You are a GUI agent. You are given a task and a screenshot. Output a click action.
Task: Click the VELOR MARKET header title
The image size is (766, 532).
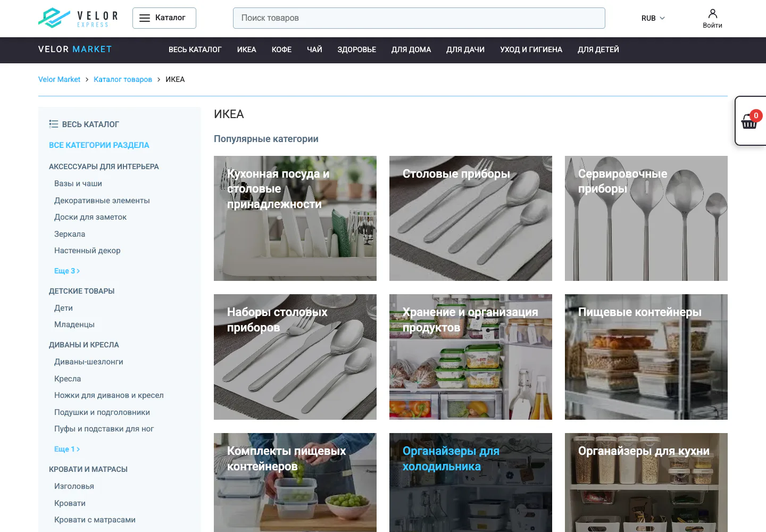(75, 49)
